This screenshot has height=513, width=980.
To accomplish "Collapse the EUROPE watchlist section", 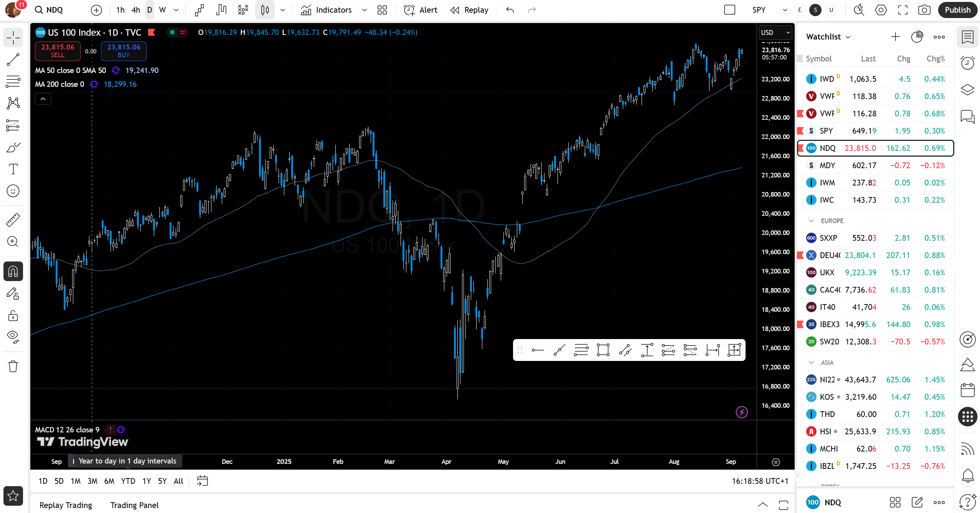I will [811, 221].
